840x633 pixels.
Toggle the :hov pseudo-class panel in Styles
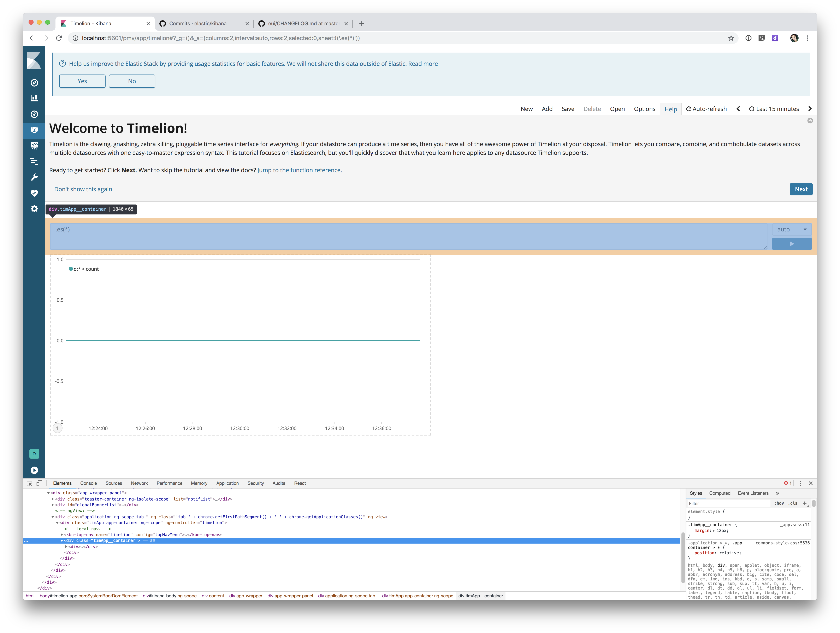(x=779, y=503)
